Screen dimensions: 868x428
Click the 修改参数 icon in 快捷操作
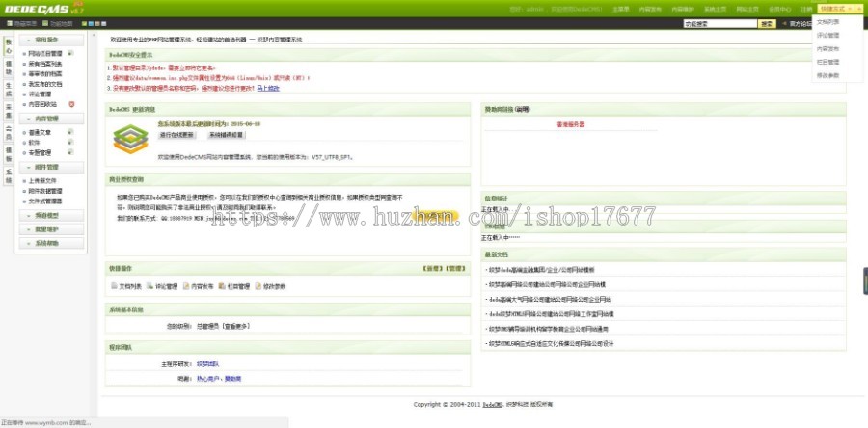258,286
